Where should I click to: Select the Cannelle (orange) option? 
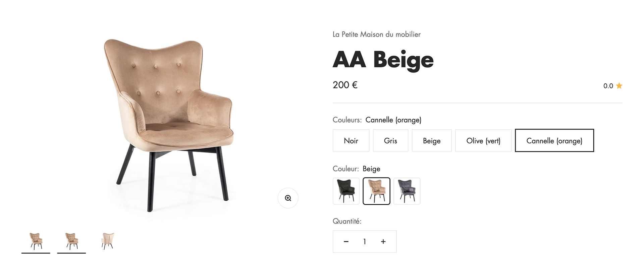tap(554, 140)
